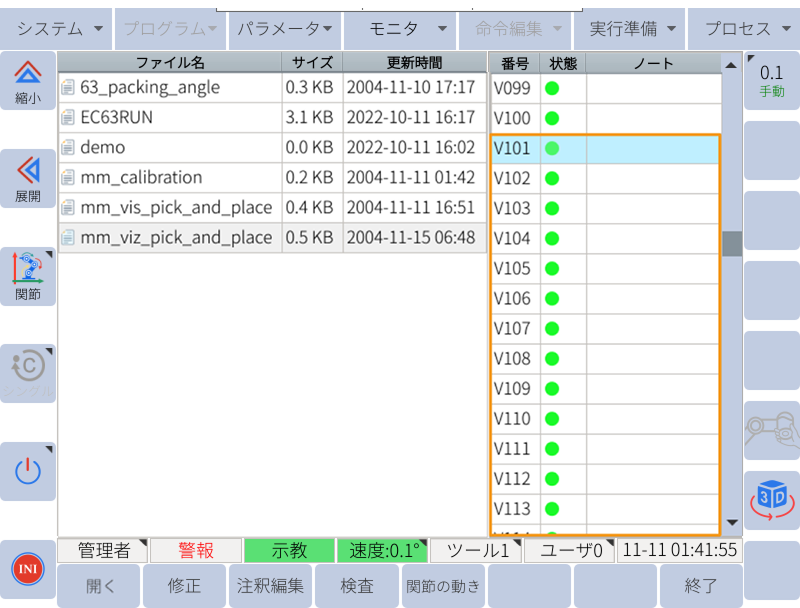The width and height of the screenshot is (800, 608).
Task: Click green status dot for V108
Action: (552, 359)
